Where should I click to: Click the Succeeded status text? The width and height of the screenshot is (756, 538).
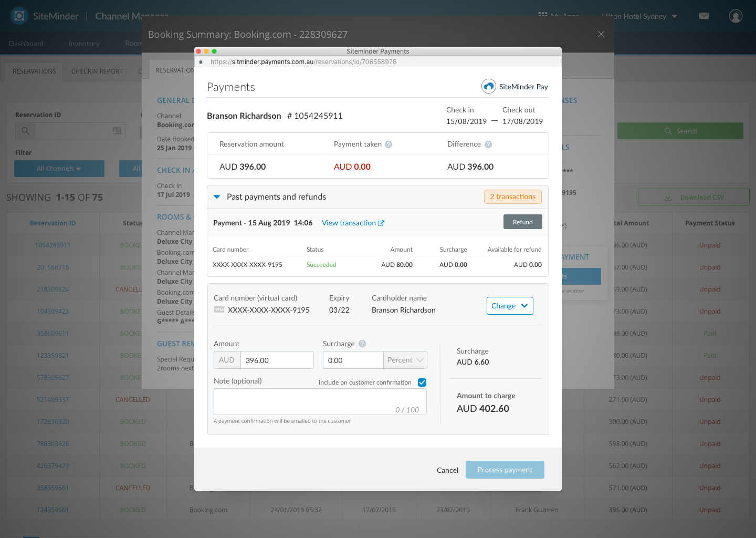coord(321,265)
